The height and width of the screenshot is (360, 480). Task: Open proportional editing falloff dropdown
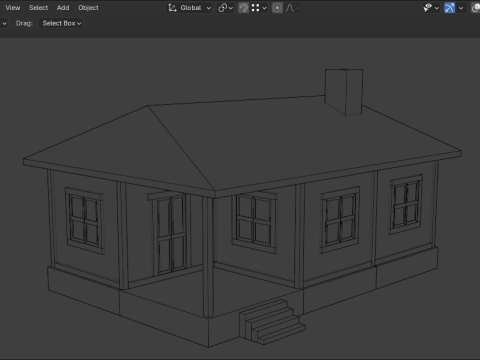(x=293, y=8)
